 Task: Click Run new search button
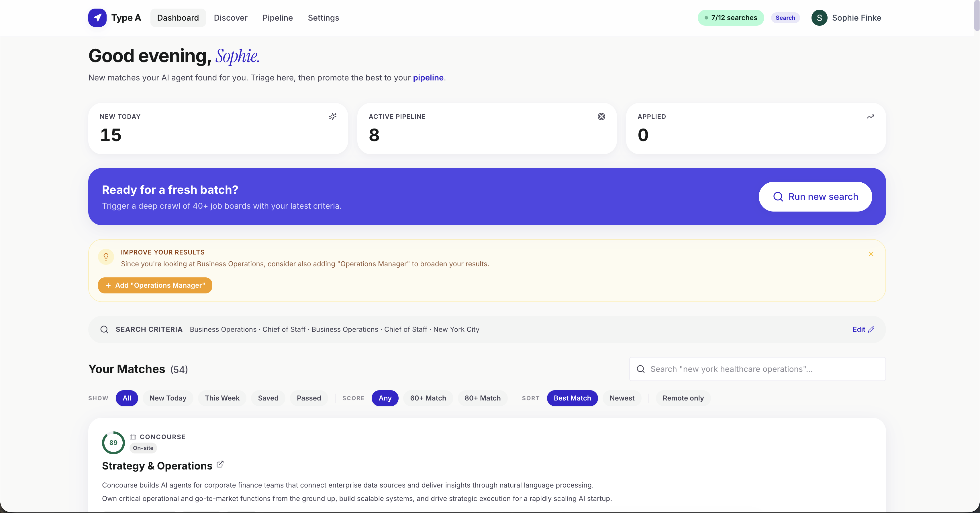tap(815, 197)
